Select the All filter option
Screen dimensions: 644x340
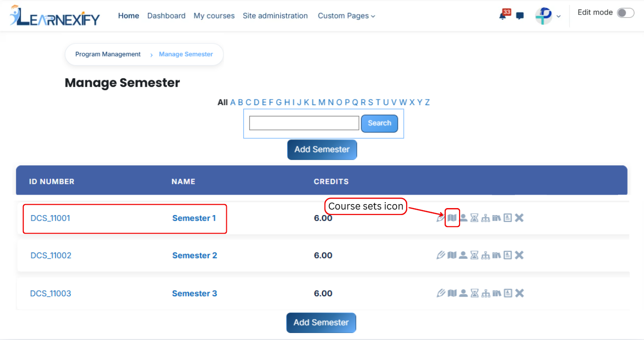222,102
